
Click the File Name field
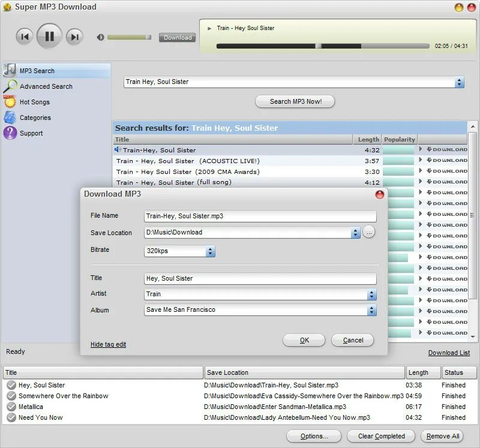pyautogui.click(x=260, y=216)
